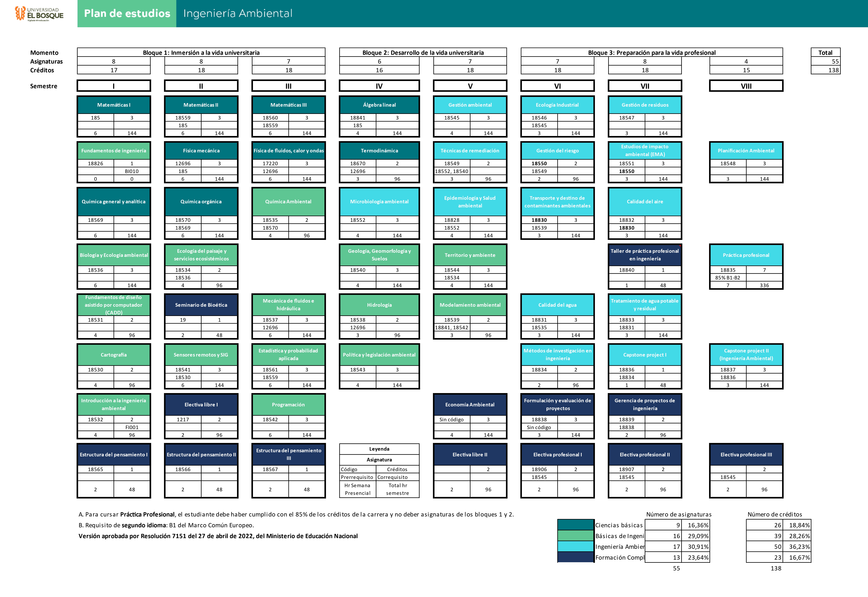
Task: Click the 'Plan de estudios' header label
Action: pos(127,13)
